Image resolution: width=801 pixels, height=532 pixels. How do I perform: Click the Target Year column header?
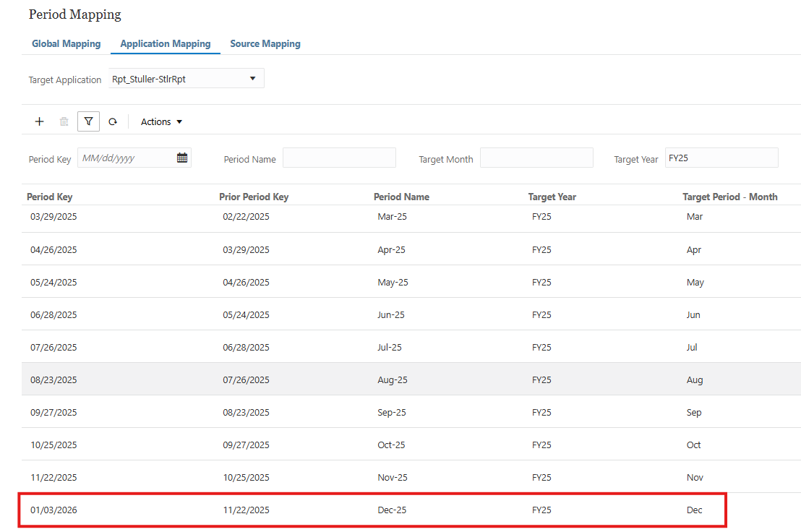(x=552, y=197)
